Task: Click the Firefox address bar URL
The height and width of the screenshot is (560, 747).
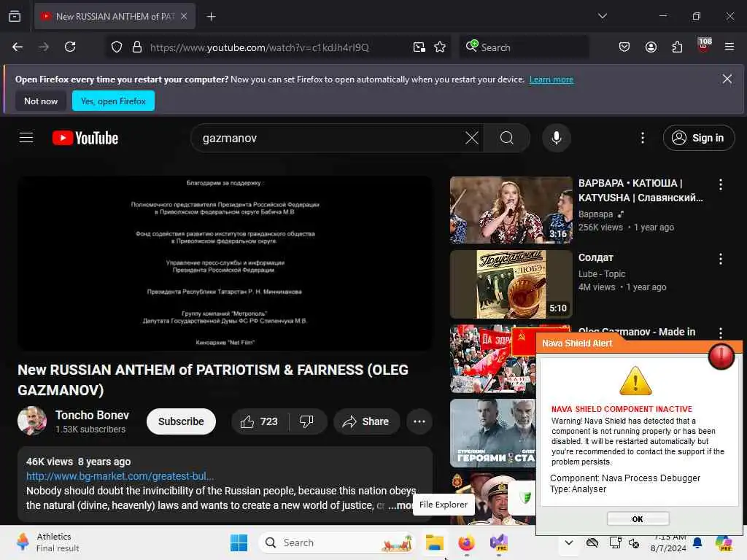Action: tap(259, 47)
